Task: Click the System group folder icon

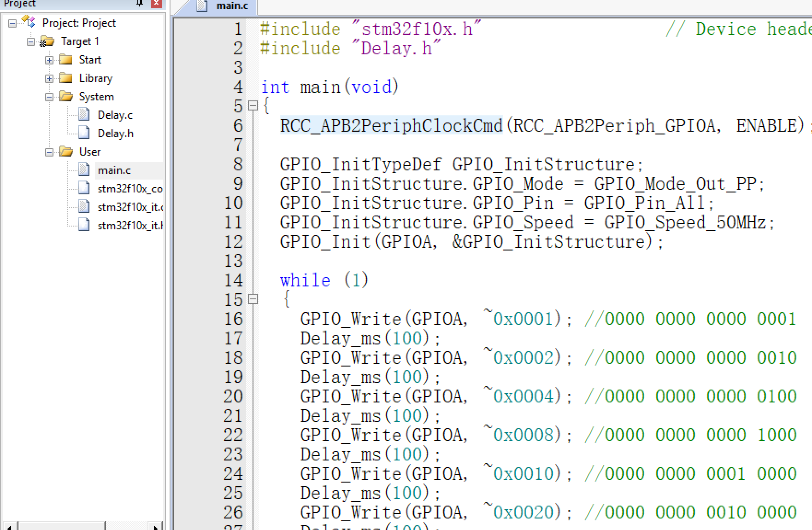Action: click(65, 96)
